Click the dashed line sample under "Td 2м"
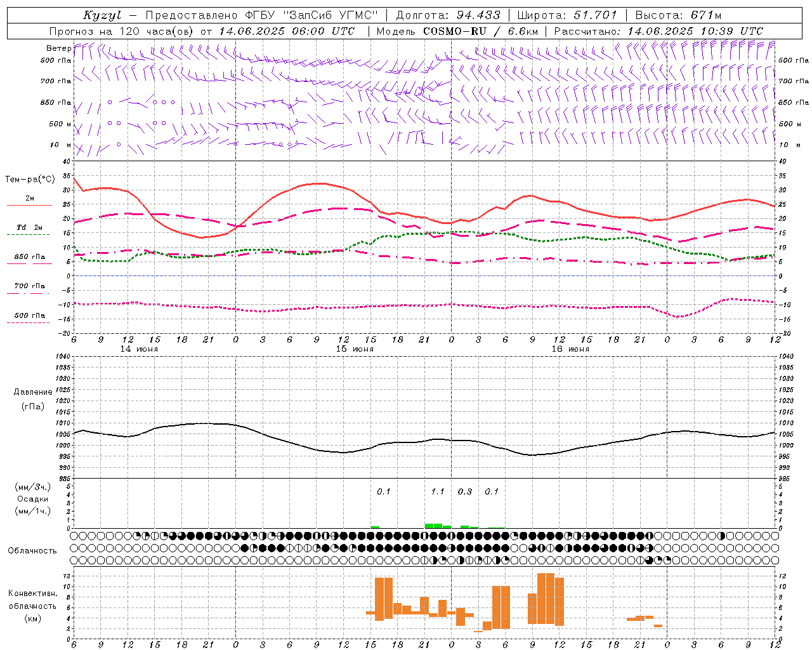 (29, 234)
